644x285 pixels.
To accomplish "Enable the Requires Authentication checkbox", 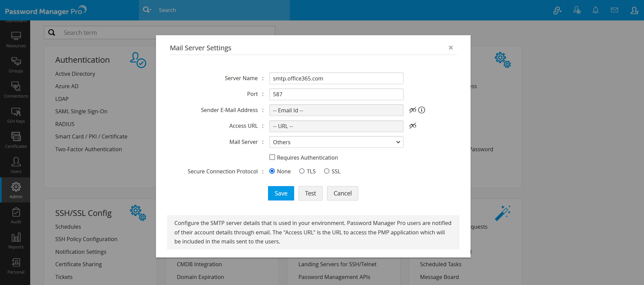I will (x=272, y=157).
